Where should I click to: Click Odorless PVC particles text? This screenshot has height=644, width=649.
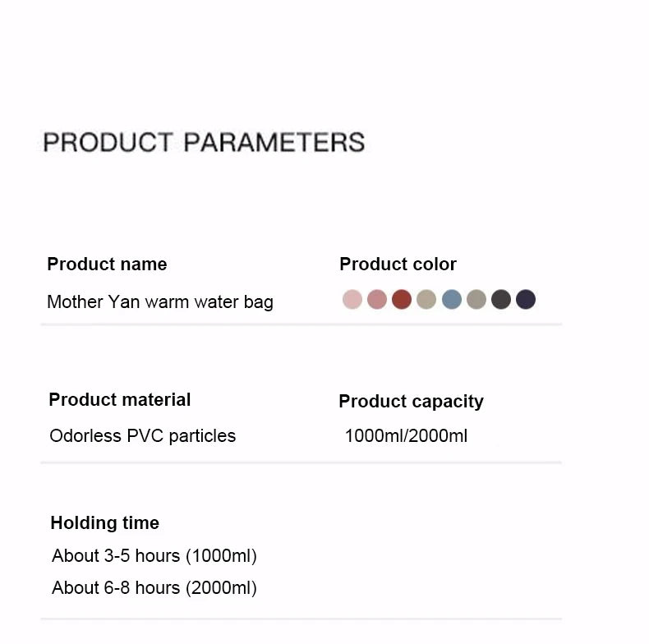[143, 435]
